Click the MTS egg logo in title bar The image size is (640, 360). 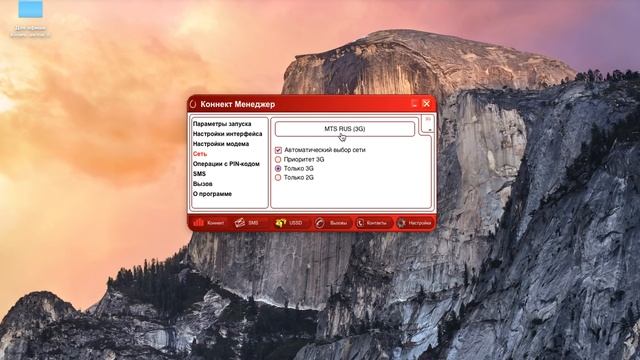pyautogui.click(x=193, y=104)
